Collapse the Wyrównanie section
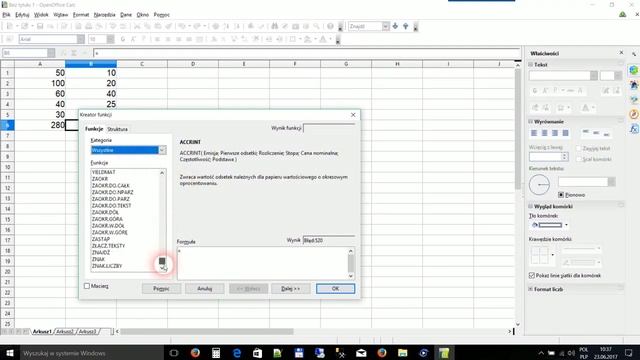Viewport: 640px width, 360px height. click(x=531, y=122)
